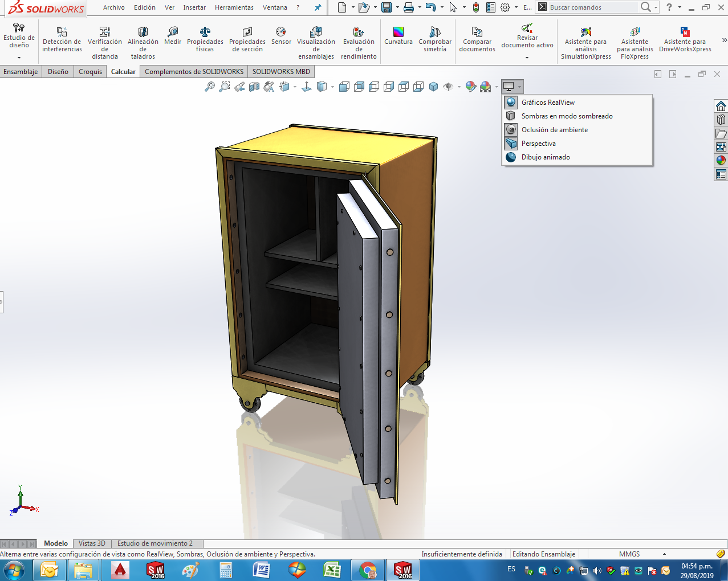Open the Vistas 3D bottom tab

click(92, 543)
